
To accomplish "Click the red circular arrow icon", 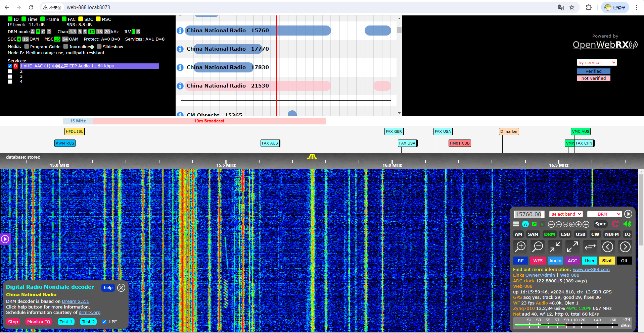I will [x=615, y=224].
